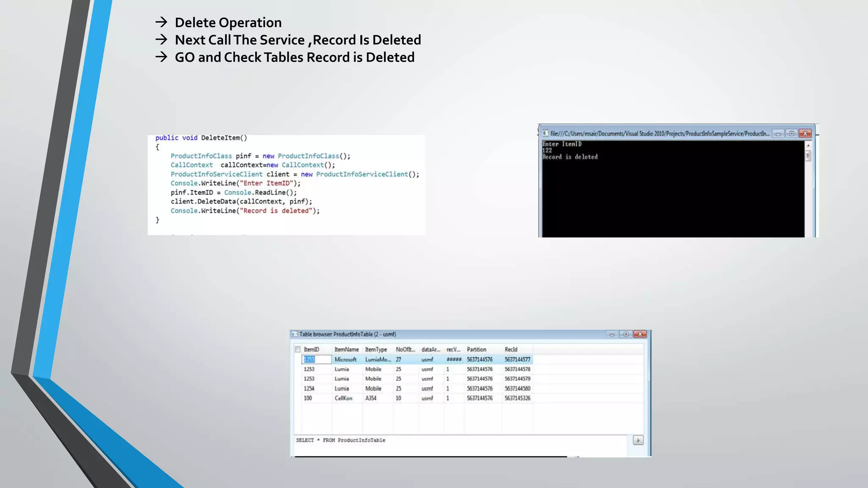
Task: Click the pinf.ItemID = Console.ReadLine() line
Action: point(234,192)
